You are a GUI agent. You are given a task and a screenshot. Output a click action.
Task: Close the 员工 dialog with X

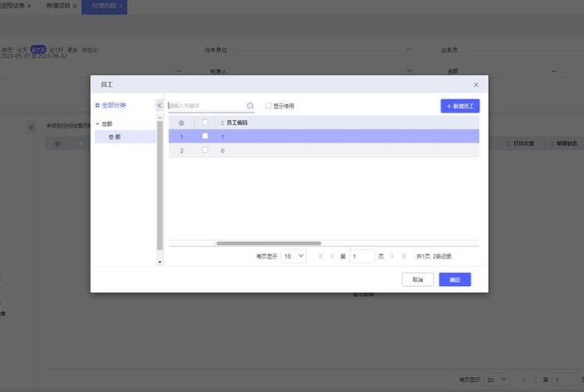tap(476, 85)
